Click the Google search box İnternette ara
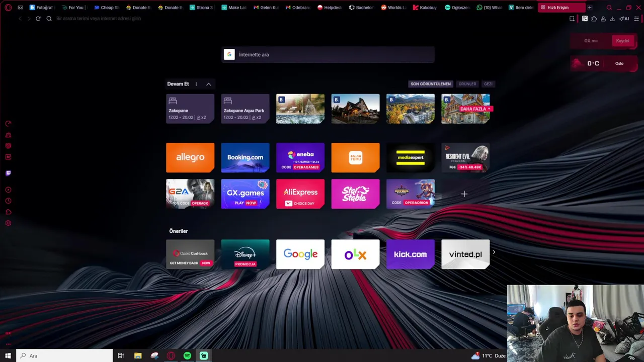 328,54
